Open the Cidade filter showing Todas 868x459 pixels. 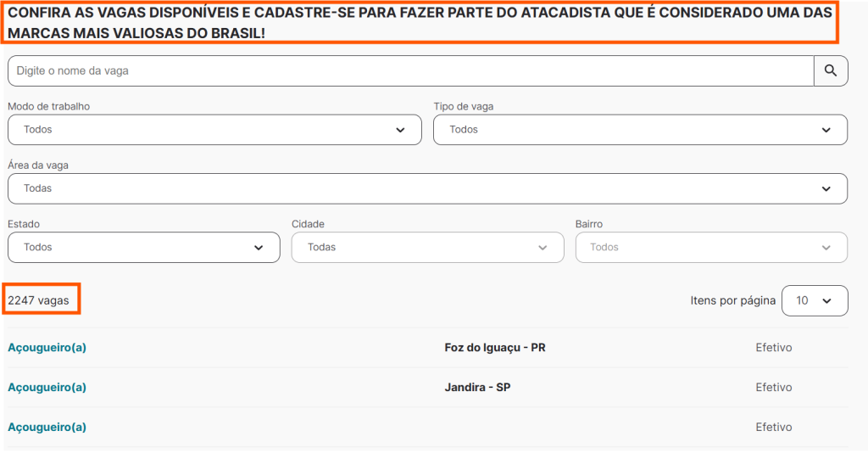(x=428, y=247)
